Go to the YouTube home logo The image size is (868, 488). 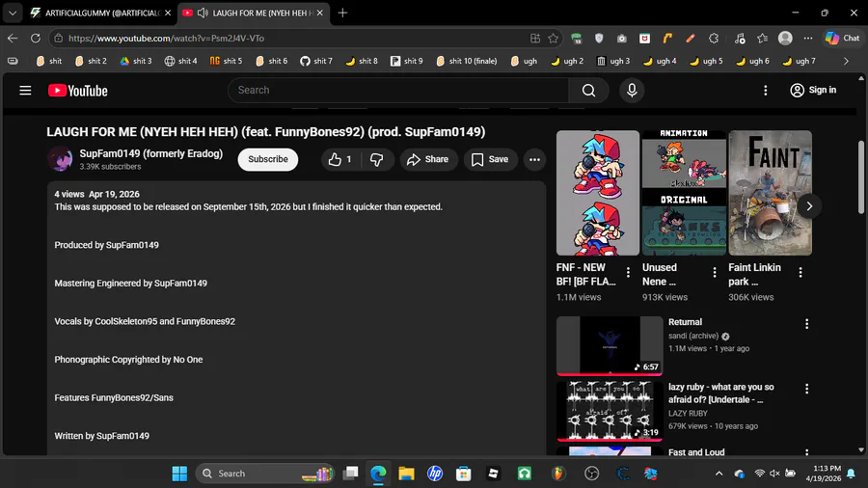pos(77,91)
